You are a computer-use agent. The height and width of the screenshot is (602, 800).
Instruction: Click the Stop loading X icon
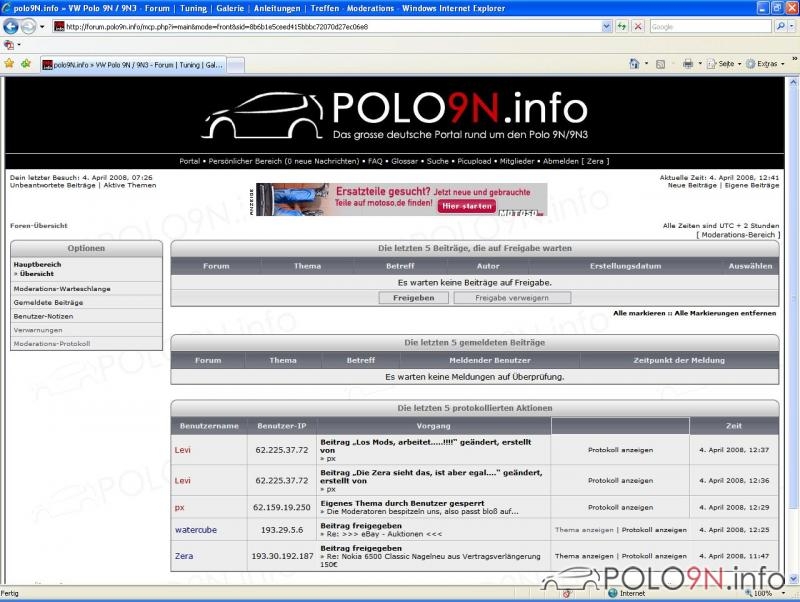pyautogui.click(x=637, y=27)
